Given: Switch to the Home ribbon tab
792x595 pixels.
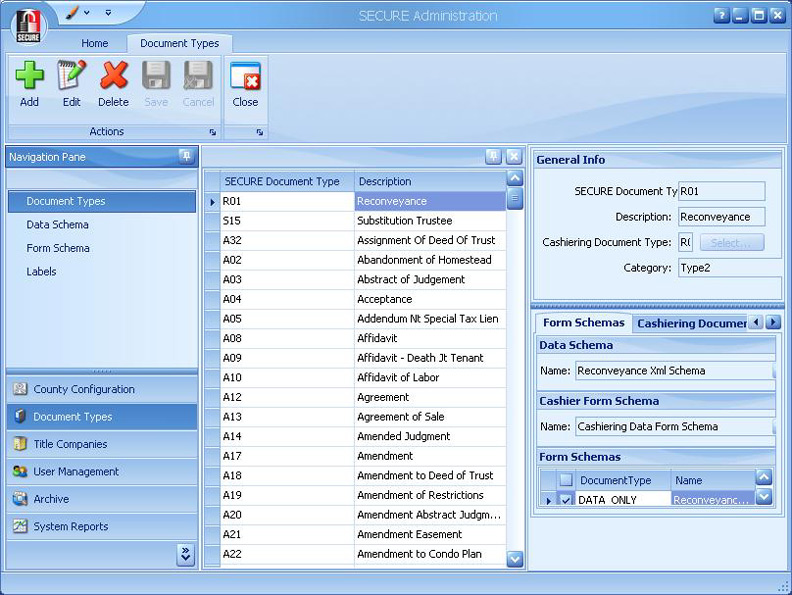Looking at the screenshot, I should (95, 44).
